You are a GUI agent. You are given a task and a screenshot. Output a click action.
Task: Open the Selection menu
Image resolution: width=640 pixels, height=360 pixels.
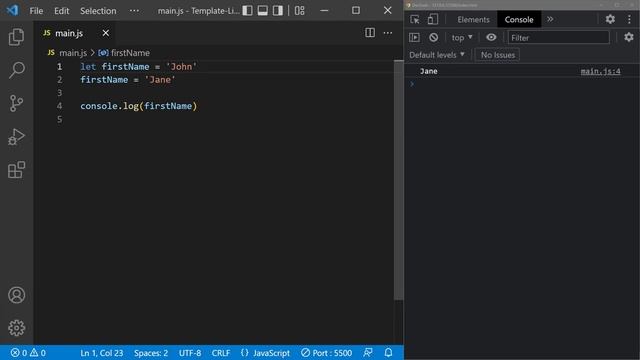coord(98,11)
